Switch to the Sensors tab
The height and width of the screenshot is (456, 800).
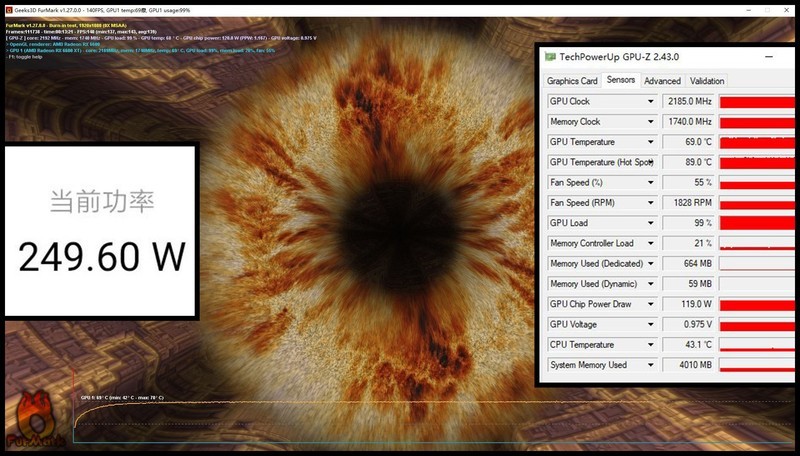[x=621, y=80]
